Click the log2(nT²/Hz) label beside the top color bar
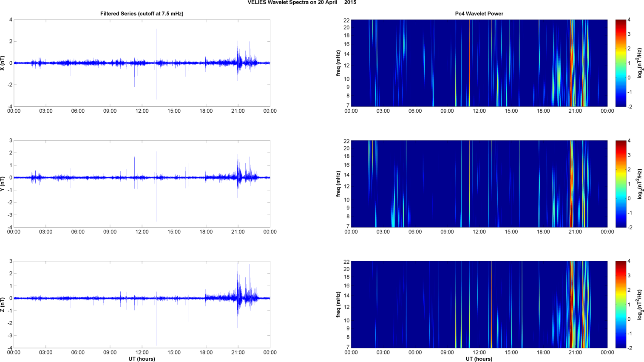Screen dimensions: 644x362 pyautogui.click(x=640, y=63)
